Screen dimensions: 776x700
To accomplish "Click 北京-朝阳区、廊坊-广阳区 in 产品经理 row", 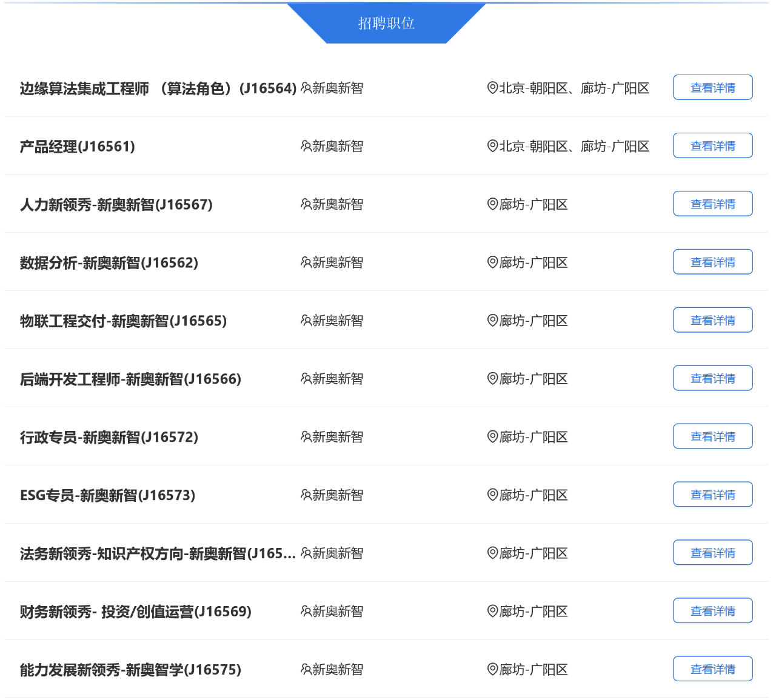I will 574,146.
